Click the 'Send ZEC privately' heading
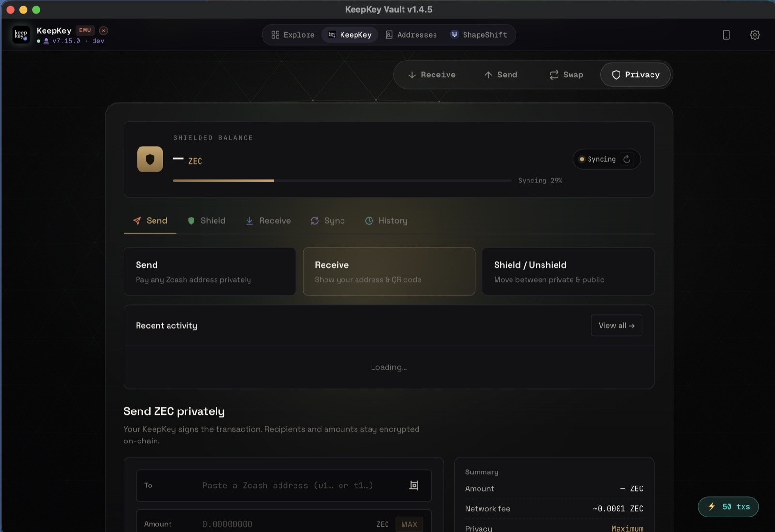 [174, 411]
